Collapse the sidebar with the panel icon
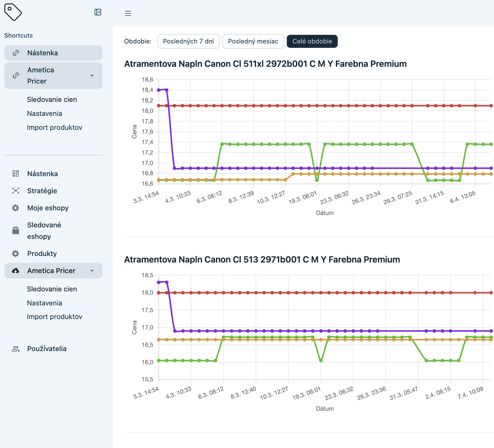This screenshot has height=448, width=494. 98,12
